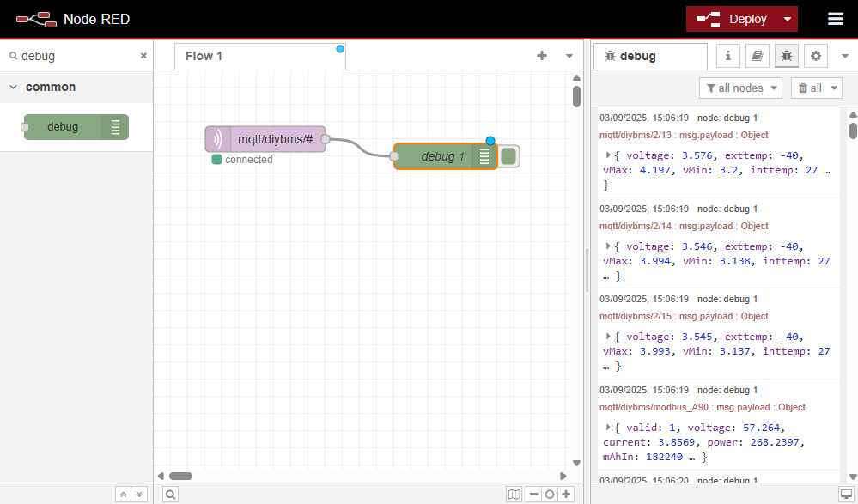Open the search flows magnifier icon
Viewport: 858px width, 504px height.
tap(170, 494)
